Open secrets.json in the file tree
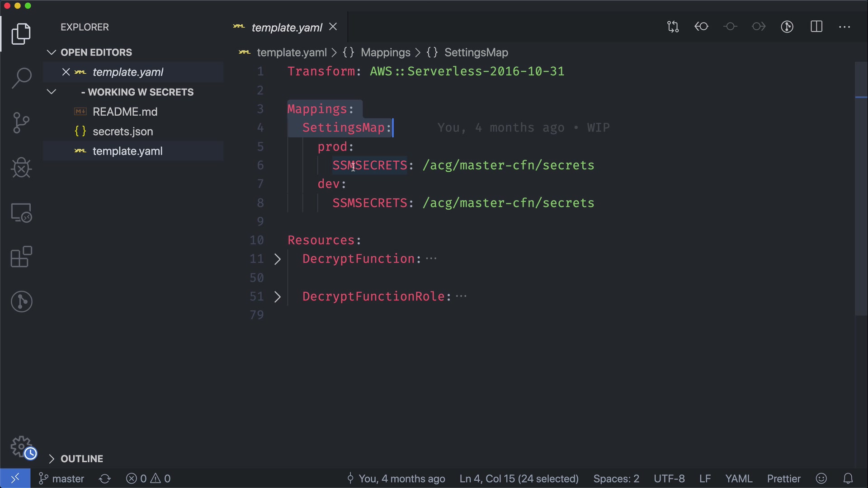Viewport: 868px width, 488px height. click(123, 131)
